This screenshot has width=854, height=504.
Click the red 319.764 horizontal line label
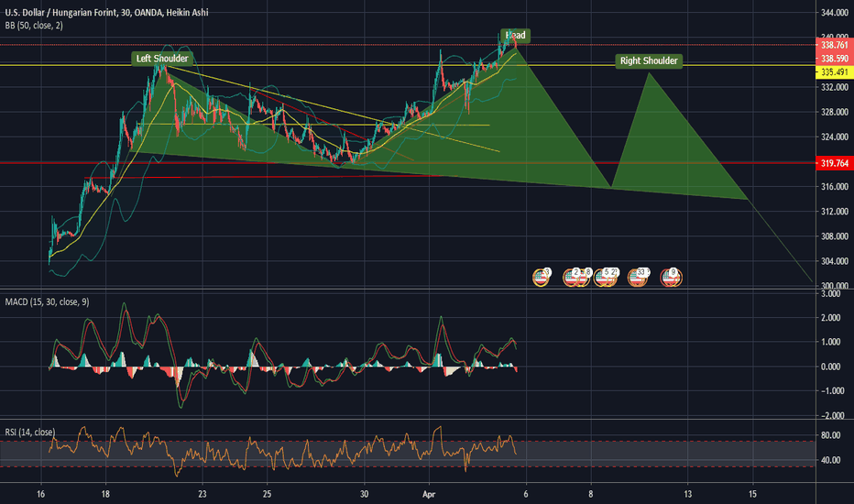click(x=835, y=163)
